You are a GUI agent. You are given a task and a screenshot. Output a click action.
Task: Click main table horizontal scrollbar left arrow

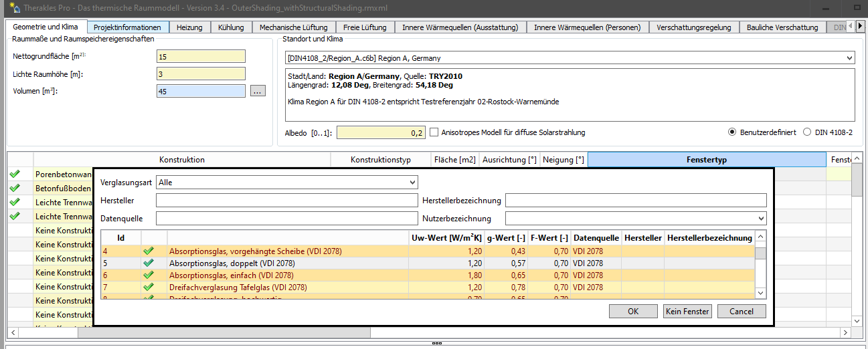12,332
